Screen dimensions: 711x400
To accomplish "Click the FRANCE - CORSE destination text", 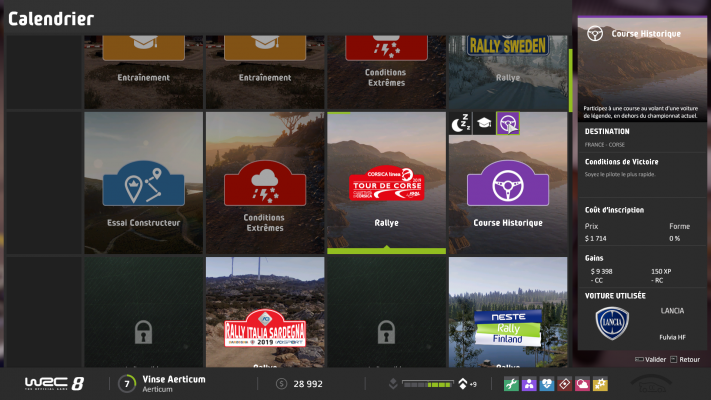I will 604,145.
